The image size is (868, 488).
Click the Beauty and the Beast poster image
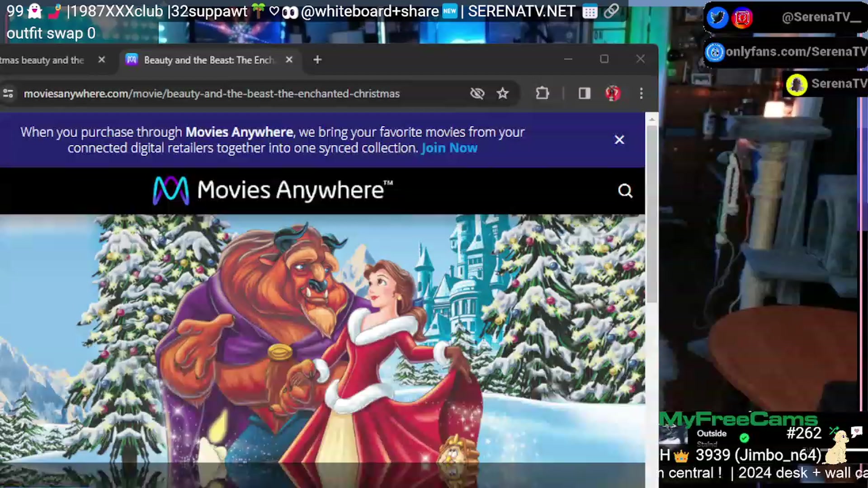(x=322, y=339)
